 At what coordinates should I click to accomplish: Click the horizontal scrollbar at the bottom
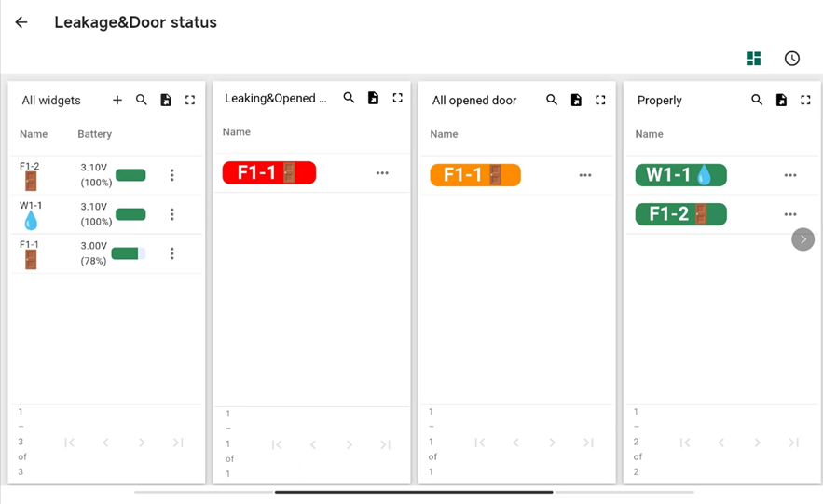point(414,492)
